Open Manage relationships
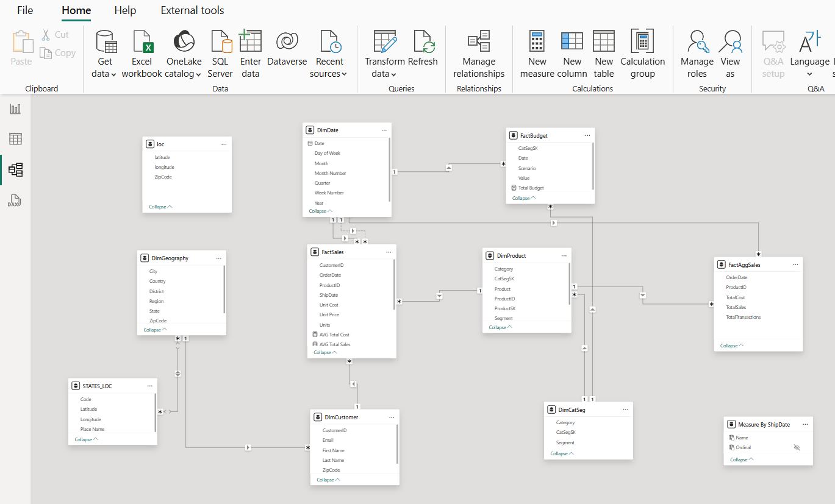This screenshot has height=504, width=835. pyautogui.click(x=479, y=52)
